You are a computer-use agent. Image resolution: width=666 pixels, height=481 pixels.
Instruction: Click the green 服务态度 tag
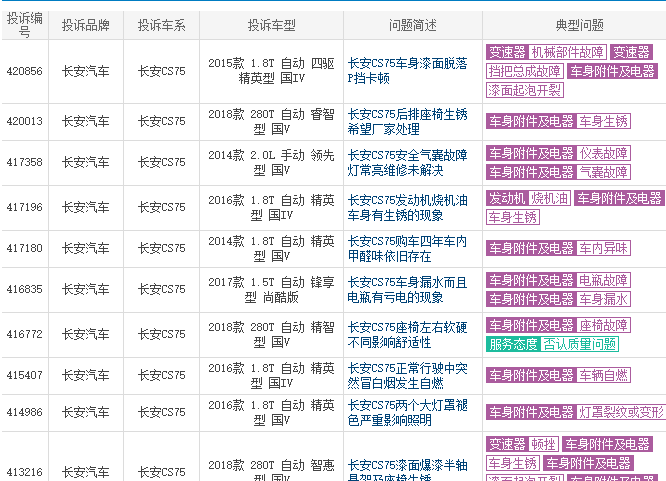513,344
